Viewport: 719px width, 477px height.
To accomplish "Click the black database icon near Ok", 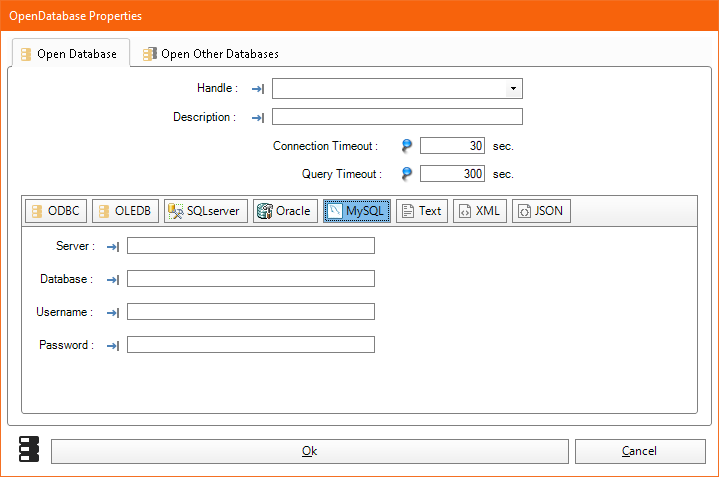I will [x=29, y=449].
